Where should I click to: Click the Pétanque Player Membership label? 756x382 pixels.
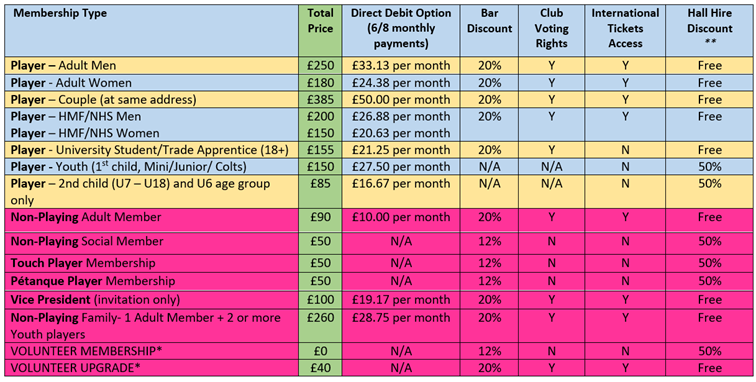(x=93, y=281)
